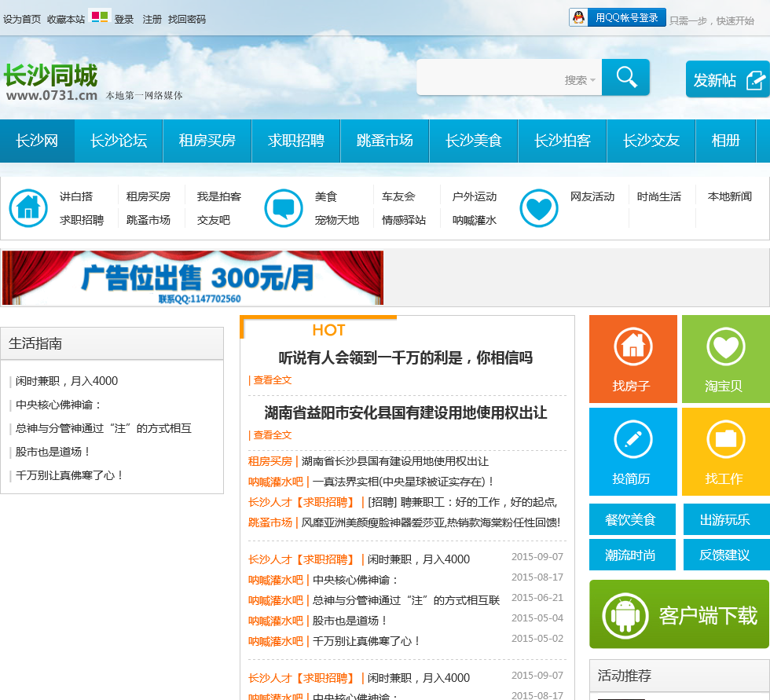Screen dimensions: 770x700
Task: Open the 长沙交友 nav tab
Action: point(651,141)
